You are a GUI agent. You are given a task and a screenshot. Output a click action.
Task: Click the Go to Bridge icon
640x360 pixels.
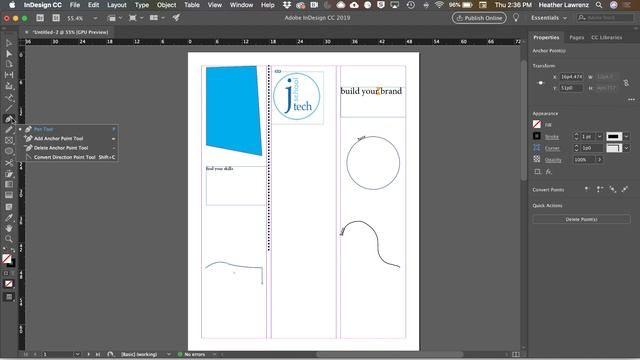click(40, 18)
